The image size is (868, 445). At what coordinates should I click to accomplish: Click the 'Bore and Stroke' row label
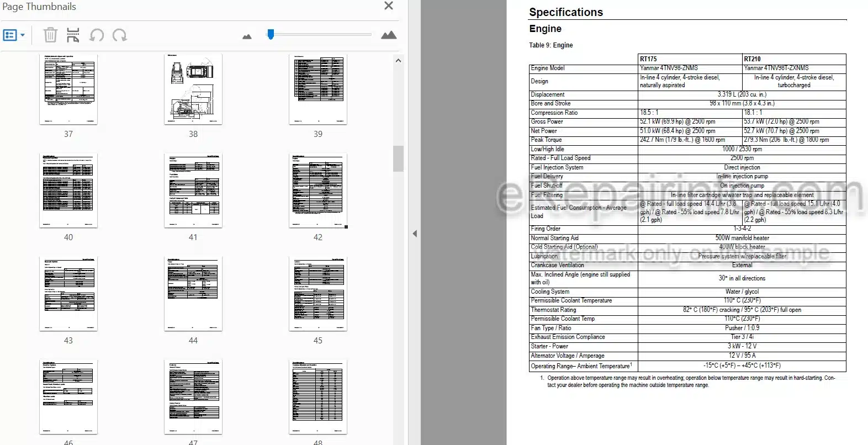click(x=551, y=103)
